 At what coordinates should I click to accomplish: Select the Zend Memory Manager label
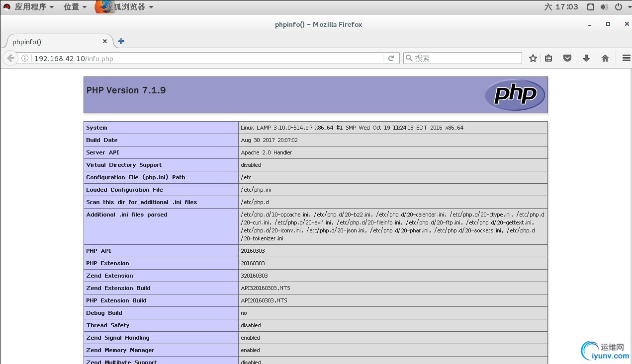120,350
